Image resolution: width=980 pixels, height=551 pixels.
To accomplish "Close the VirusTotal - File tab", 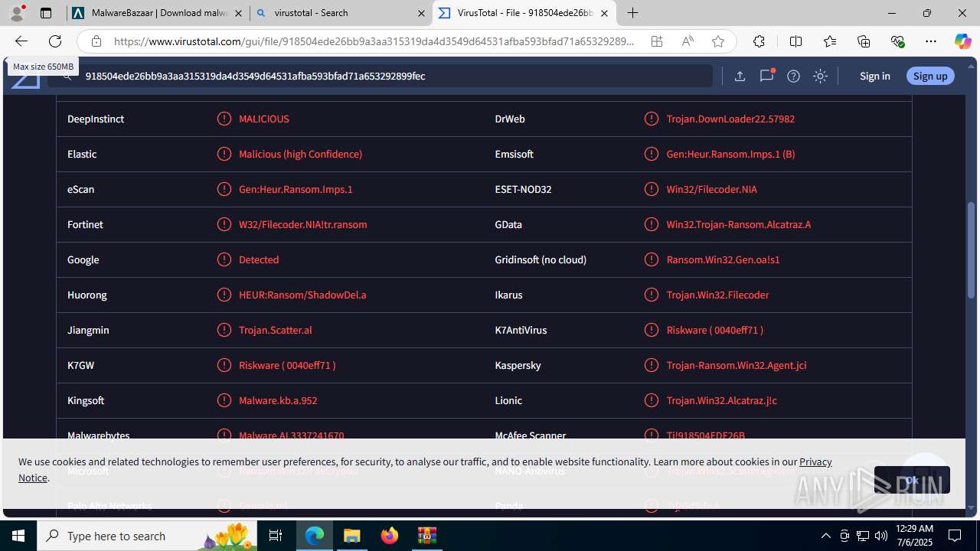I will point(604,13).
